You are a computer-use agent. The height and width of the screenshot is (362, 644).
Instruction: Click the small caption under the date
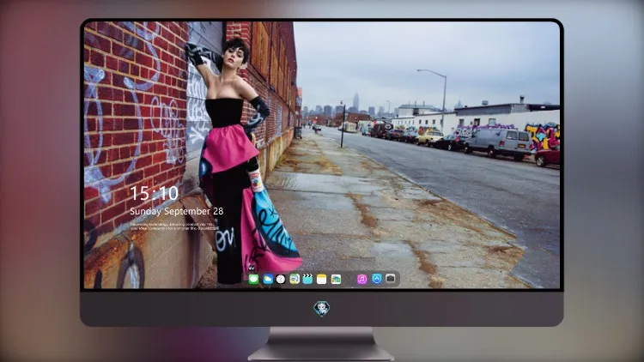click(x=174, y=226)
